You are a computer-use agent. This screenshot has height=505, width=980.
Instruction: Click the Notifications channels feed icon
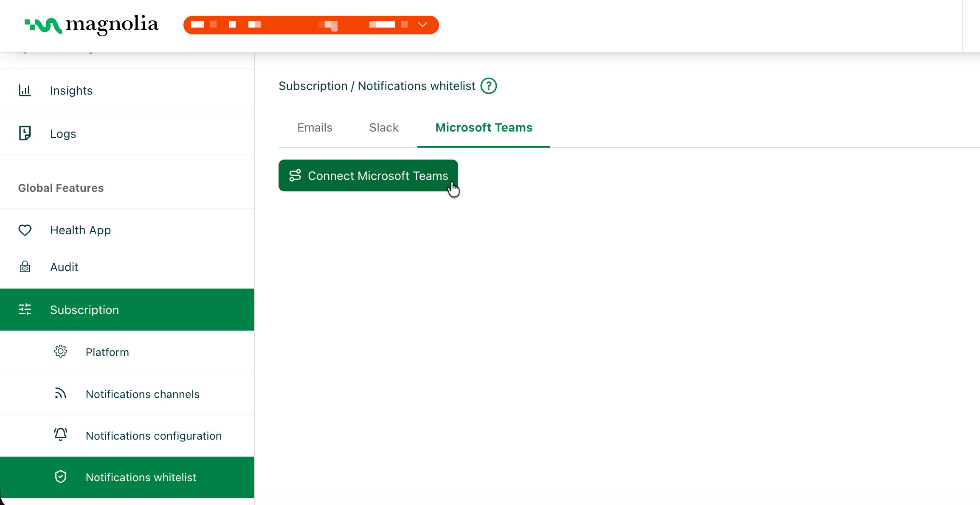pyautogui.click(x=61, y=393)
